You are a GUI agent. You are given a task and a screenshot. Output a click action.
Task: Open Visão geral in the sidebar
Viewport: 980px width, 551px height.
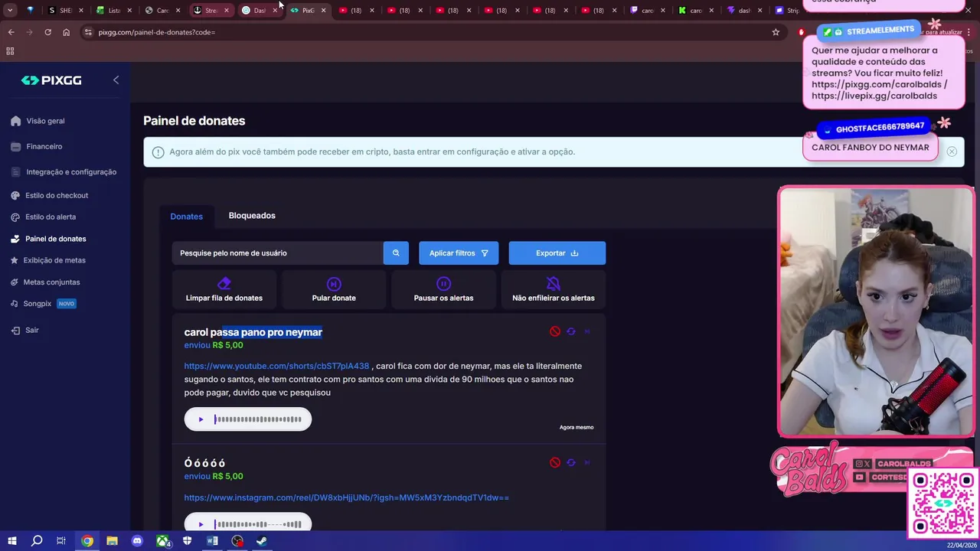(x=45, y=121)
